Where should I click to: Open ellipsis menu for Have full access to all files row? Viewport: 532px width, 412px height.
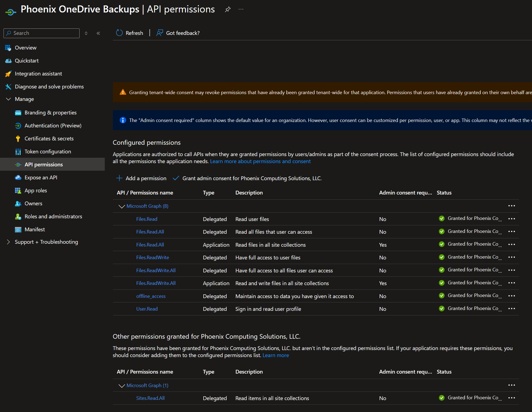coord(511,270)
